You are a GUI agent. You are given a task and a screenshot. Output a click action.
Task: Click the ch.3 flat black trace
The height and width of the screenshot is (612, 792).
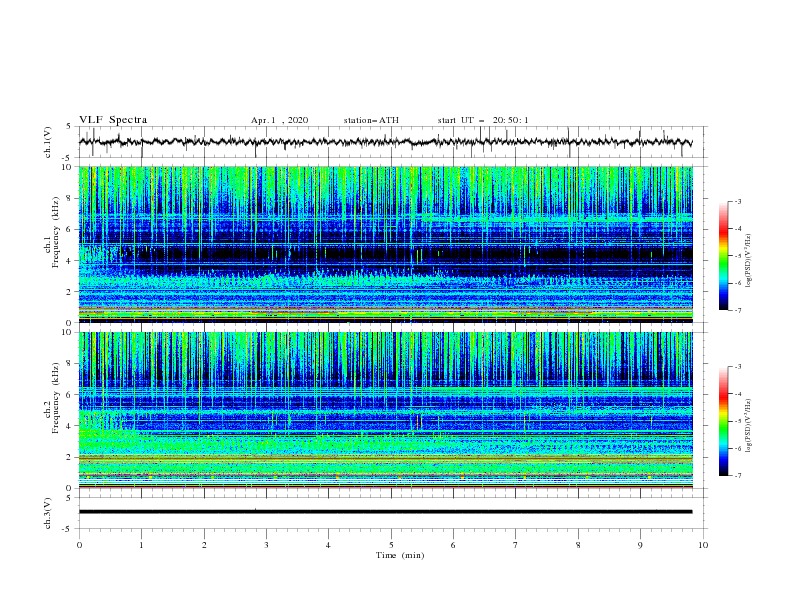(385, 512)
